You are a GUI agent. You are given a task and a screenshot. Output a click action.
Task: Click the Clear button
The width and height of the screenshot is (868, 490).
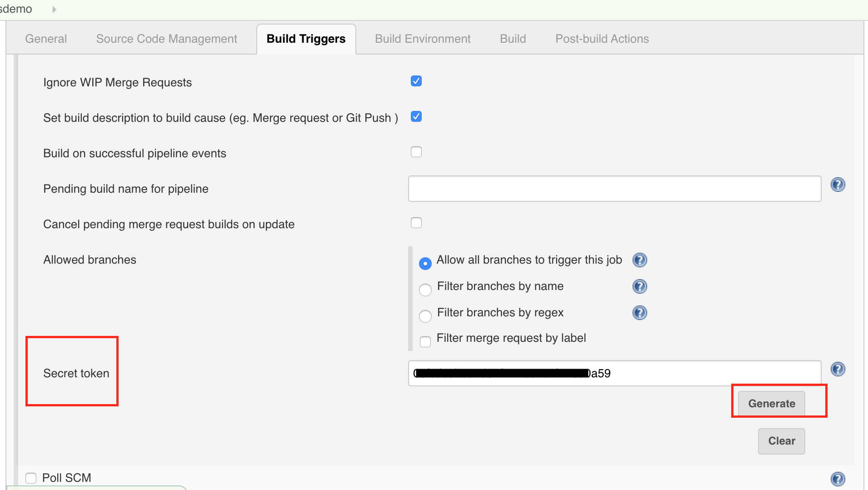coord(781,441)
